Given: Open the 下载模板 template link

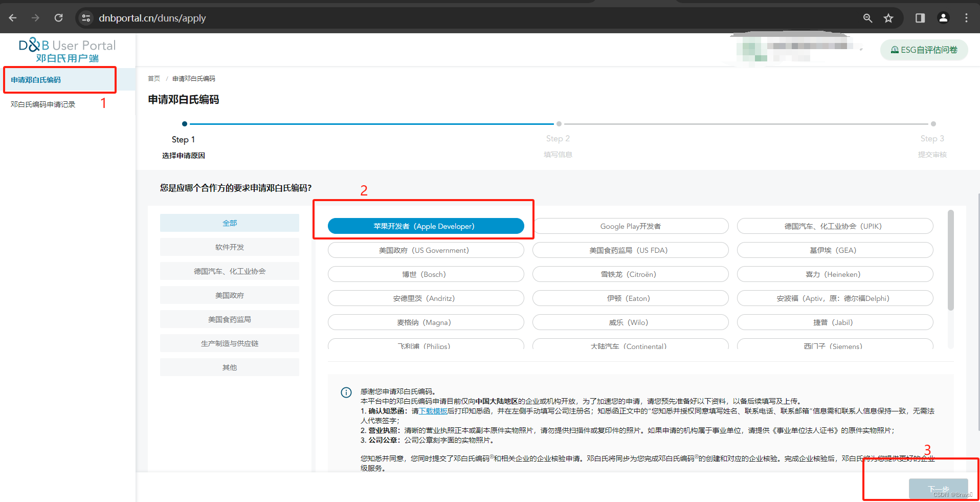Looking at the screenshot, I should pos(433,411).
